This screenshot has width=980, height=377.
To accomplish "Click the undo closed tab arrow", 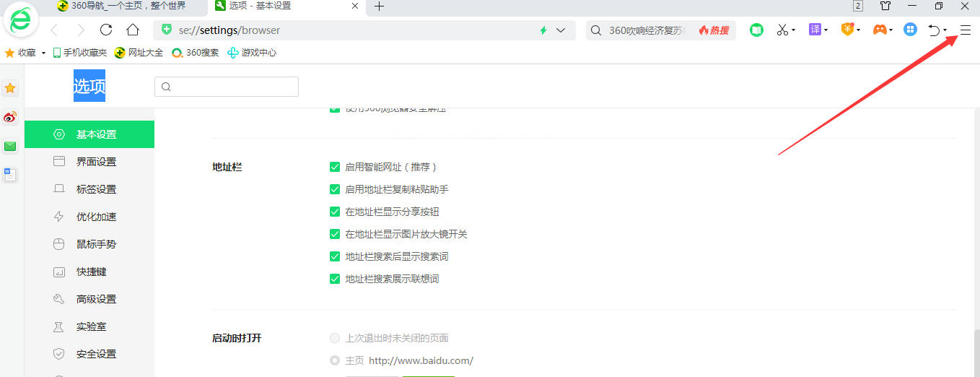I will click(934, 30).
